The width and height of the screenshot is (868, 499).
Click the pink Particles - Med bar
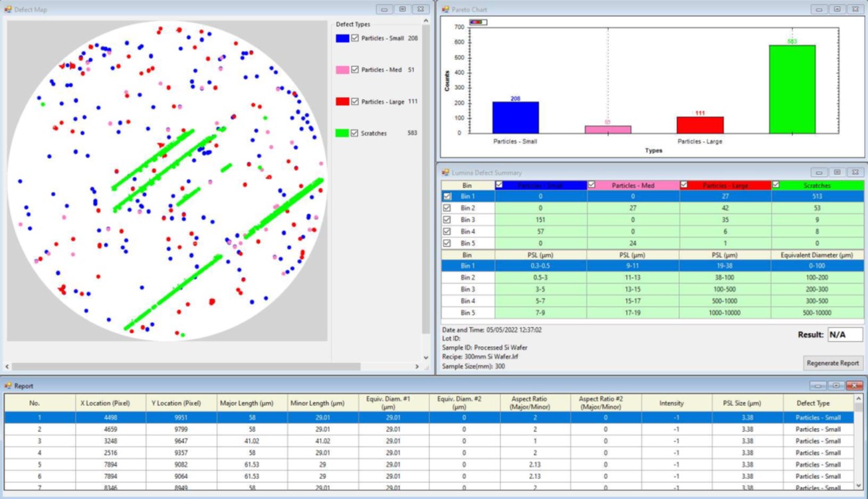point(608,130)
